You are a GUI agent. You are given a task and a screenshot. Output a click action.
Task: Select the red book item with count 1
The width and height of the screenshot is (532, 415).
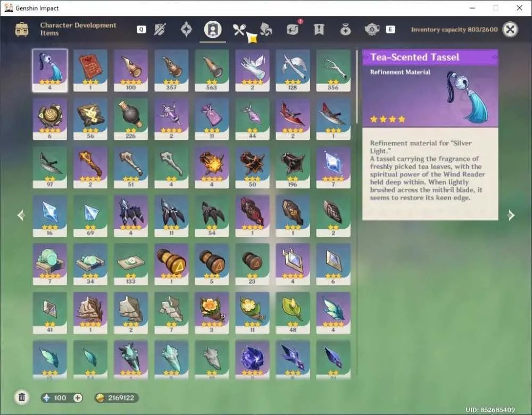90,71
